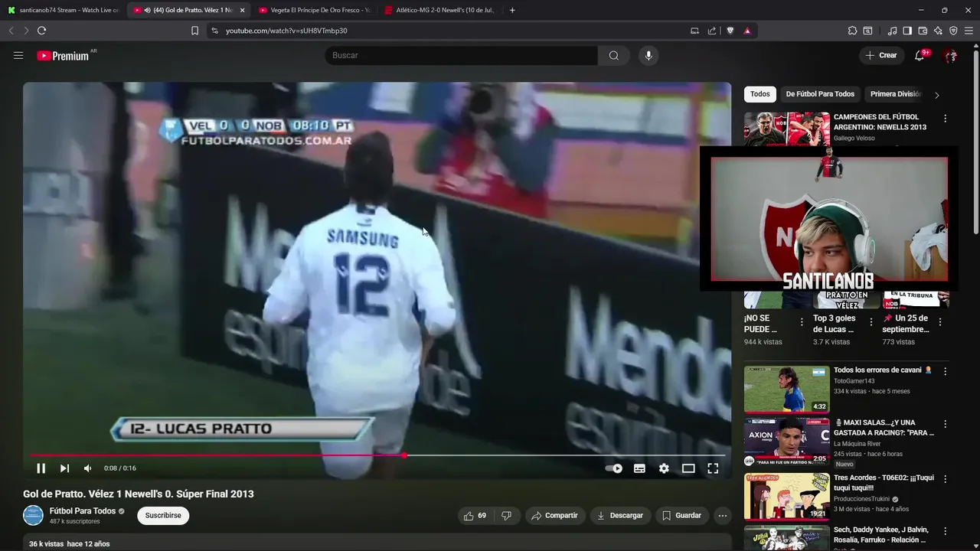The image size is (980, 551).
Task: Select De Fútbol Para Todos chip
Action: (x=820, y=94)
